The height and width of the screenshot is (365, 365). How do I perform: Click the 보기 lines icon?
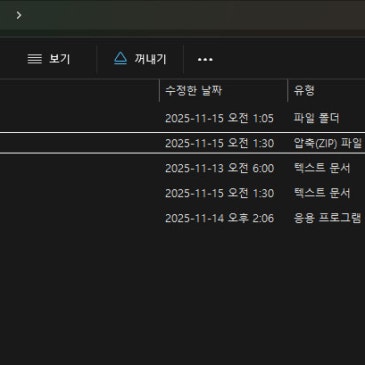(x=34, y=59)
